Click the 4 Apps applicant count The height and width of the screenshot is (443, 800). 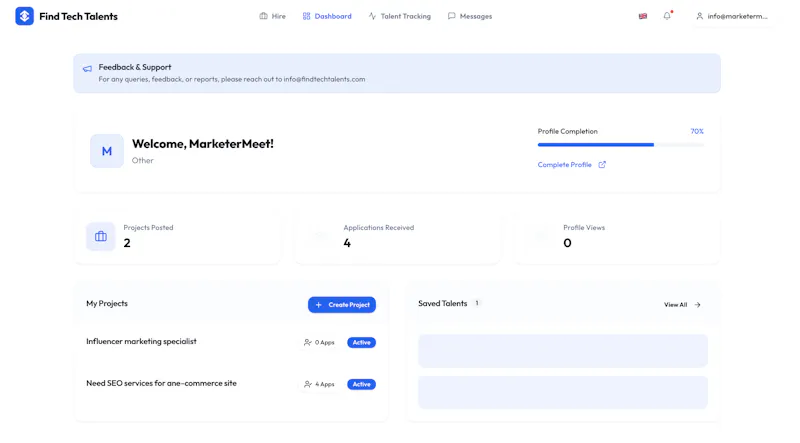point(319,384)
